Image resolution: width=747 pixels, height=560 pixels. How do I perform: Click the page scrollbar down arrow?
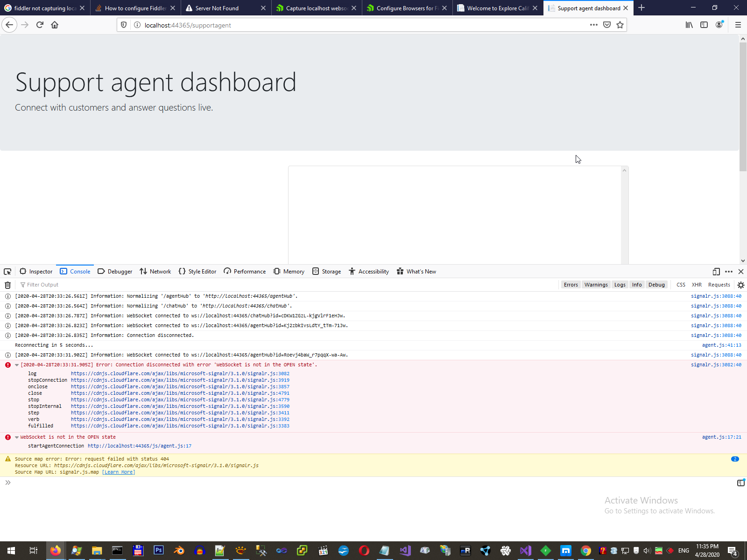[743, 261]
